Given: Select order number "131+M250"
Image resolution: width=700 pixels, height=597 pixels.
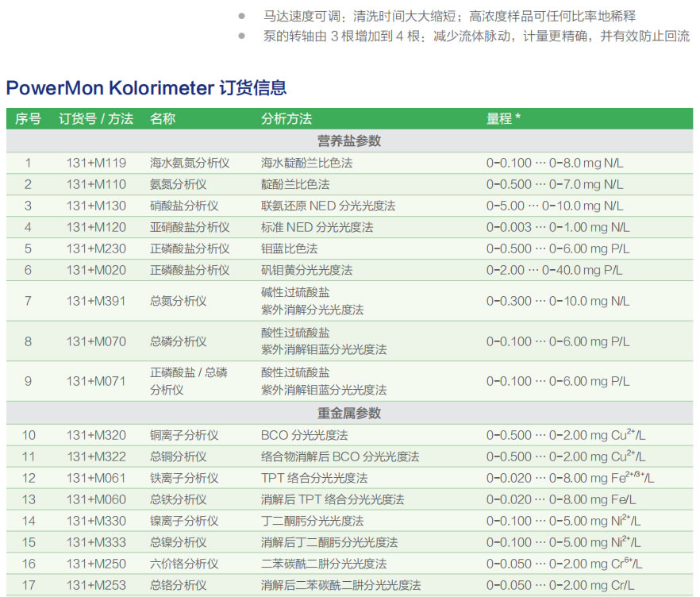Looking at the screenshot, I should [x=96, y=564].
